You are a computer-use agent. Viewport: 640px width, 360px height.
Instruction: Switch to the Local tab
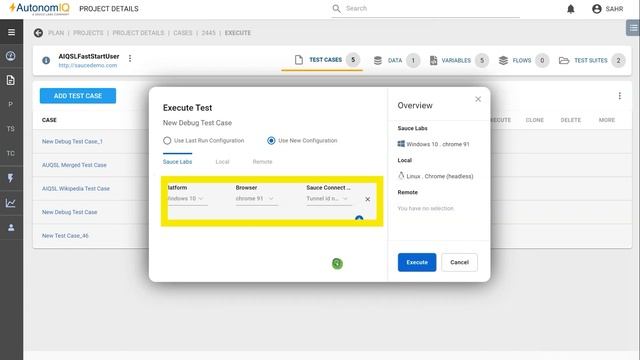222,162
